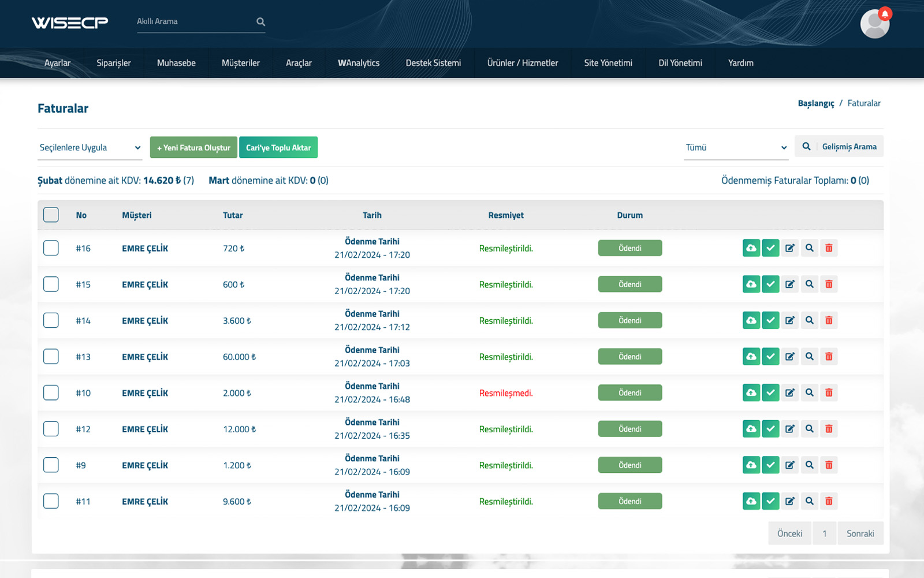The height and width of the screenshot is (578, 924).
Task: Edit invoice #12 pencil icon
Action: pyautogui.click(x=790, y=429)
